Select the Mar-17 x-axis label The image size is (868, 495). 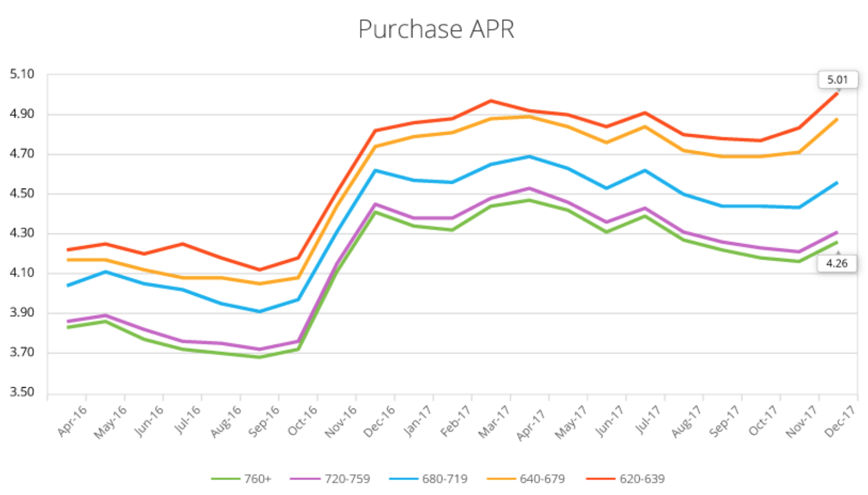point(494,422)
